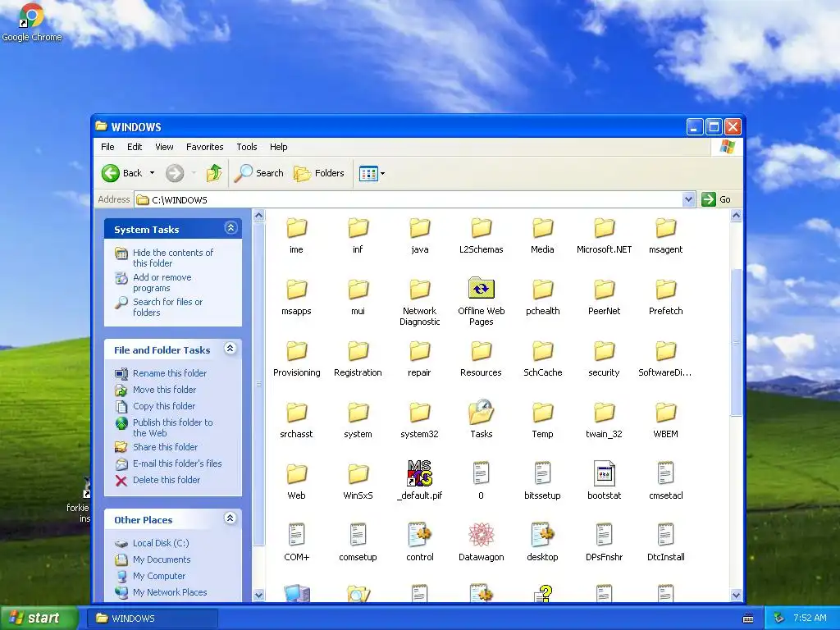The width and height of the screenshot is (840, 630).
Task: Select the bootstat file icon
Action: [605, 473]
